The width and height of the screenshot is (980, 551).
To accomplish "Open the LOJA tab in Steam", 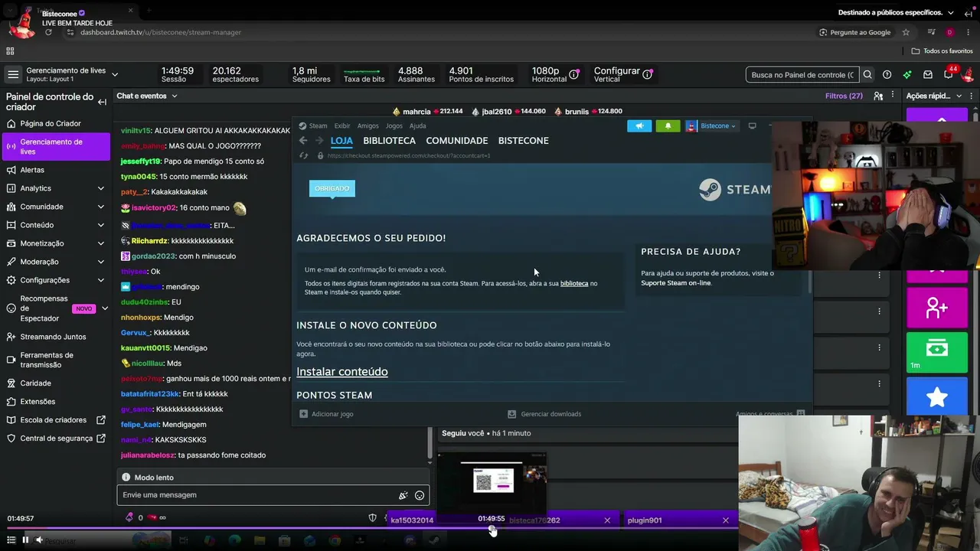I will tap(341, 141).
